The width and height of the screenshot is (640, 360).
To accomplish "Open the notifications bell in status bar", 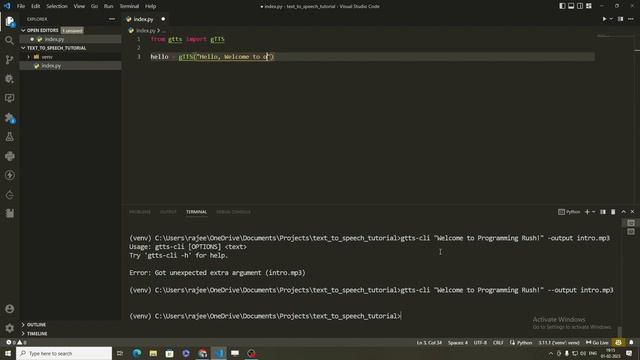I will click(631, 342).
